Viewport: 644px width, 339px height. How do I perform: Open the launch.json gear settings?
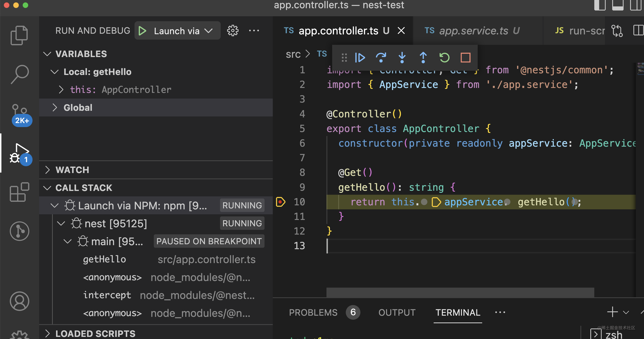232,31
